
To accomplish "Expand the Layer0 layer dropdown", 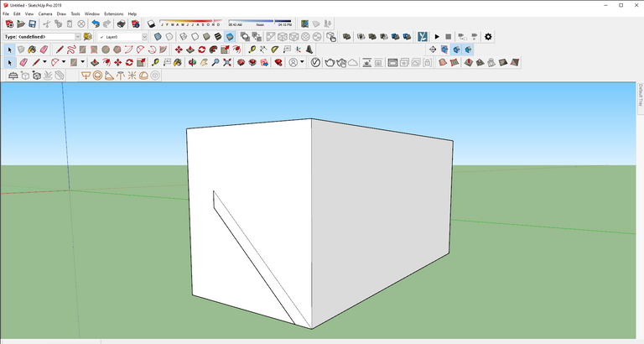I will point(144,37).
